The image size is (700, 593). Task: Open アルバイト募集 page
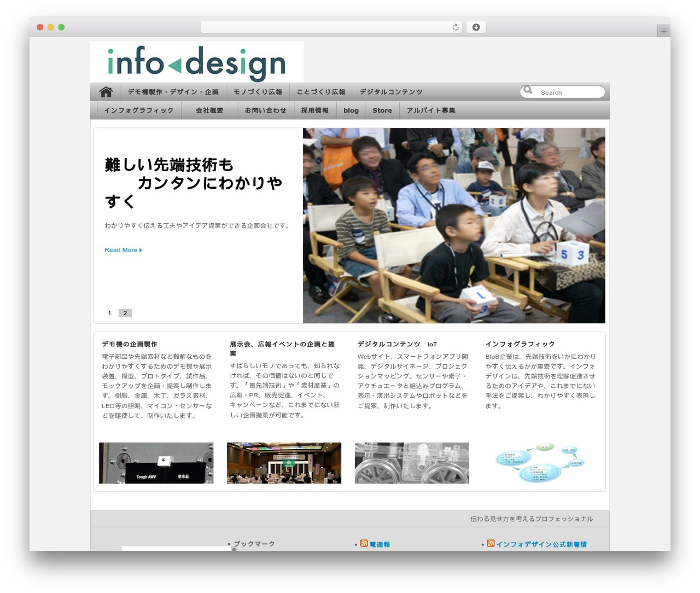[431, 111]
